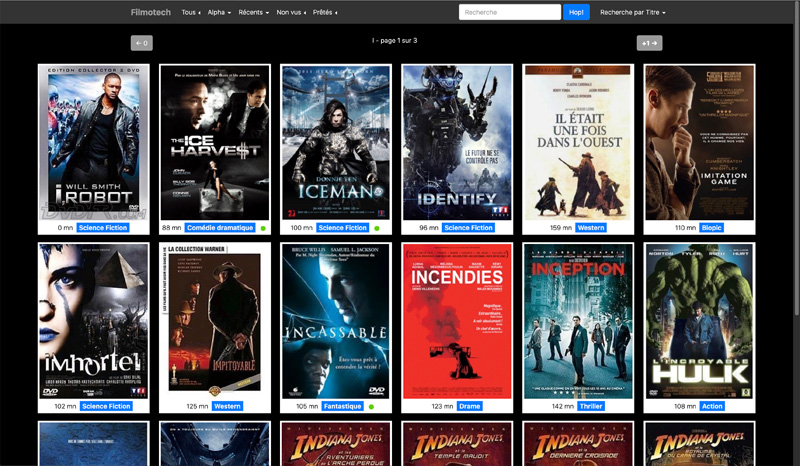
Task: Click the '123 mn' duration text
Action: point(442,406)
